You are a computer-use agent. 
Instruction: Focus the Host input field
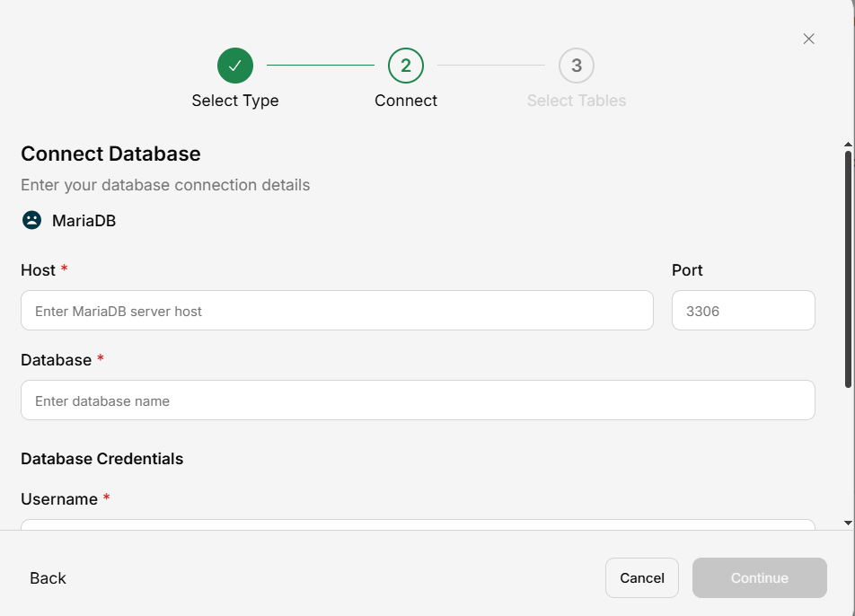(337, 311)
